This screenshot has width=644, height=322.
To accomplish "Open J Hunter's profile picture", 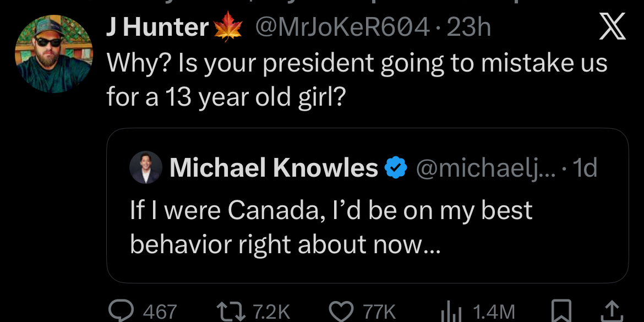I will (54, 54).
